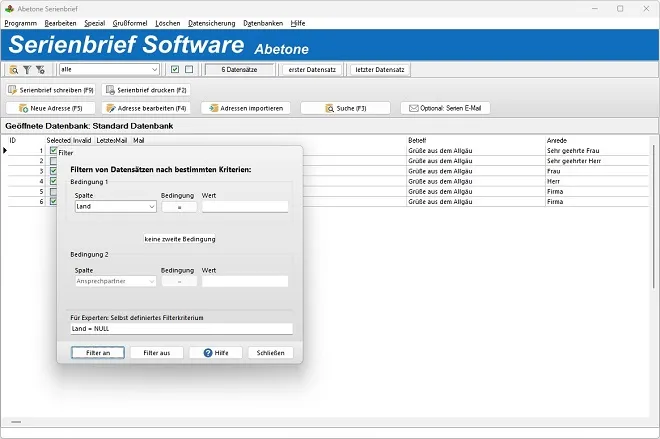The width and height of the screenshot is (660, 439).
Task: Click the Adresse bearbeiten pencil icon
Action: click(111, 108)
